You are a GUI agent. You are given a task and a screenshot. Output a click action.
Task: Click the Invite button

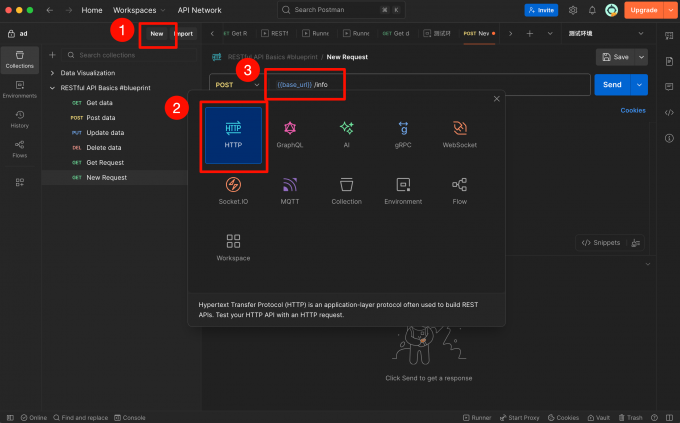coord(541,10)
